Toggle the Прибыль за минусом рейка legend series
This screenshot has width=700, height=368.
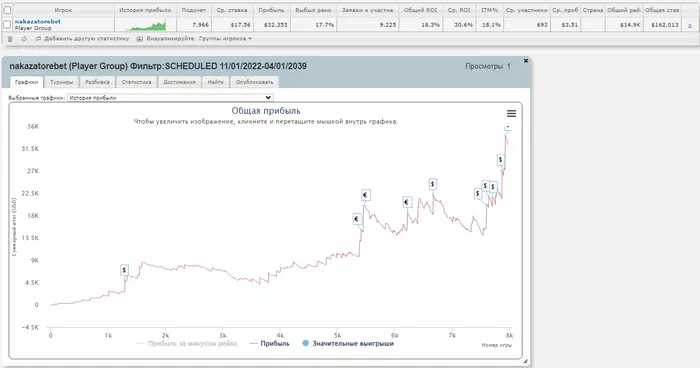pyautogui.click(x=187, y=343)
